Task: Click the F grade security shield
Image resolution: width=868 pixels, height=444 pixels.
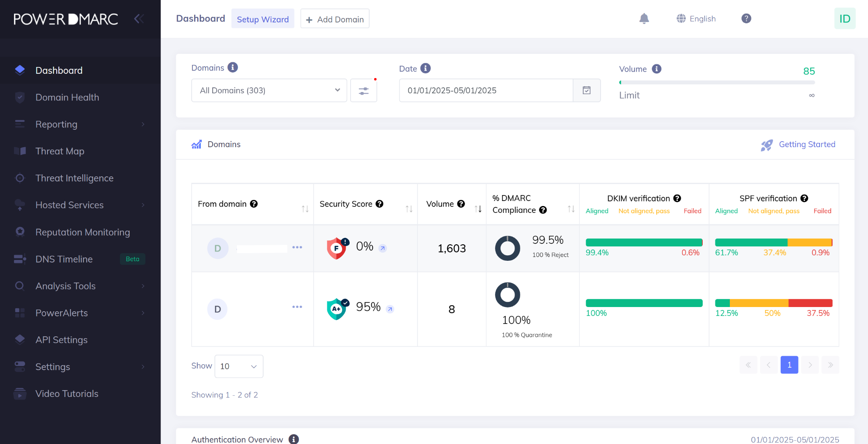Action: [337, 248]
